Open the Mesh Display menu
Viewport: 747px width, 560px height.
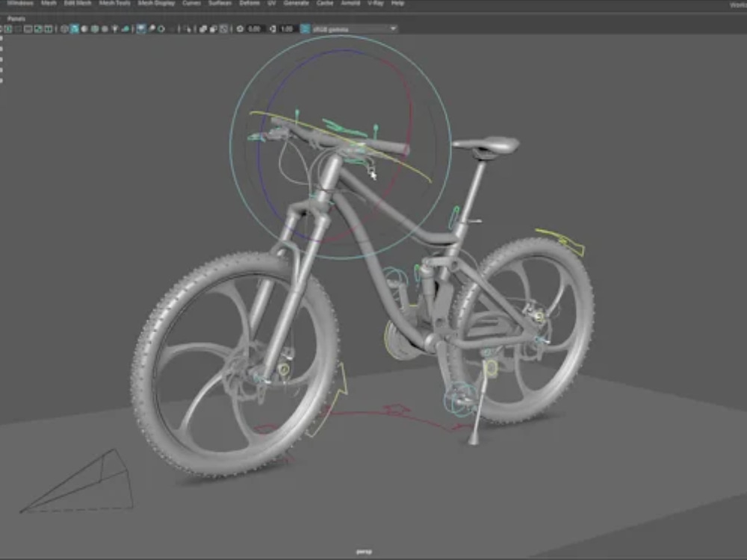click(157, 3)
